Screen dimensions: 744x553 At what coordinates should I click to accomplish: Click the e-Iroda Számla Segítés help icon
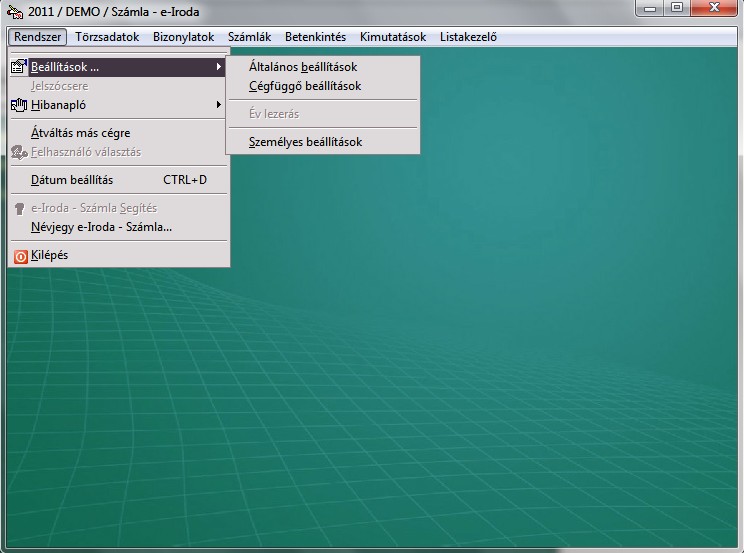tap(19, 208)
